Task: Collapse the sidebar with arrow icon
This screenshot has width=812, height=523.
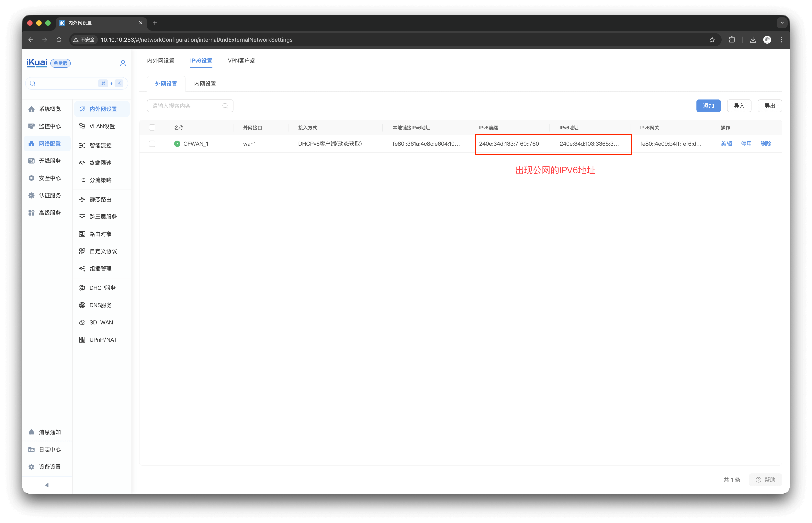Action: [x=47, y=485]
